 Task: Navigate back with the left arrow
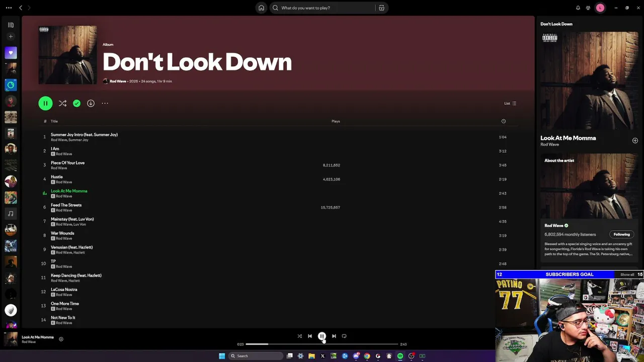coord(21,8)
